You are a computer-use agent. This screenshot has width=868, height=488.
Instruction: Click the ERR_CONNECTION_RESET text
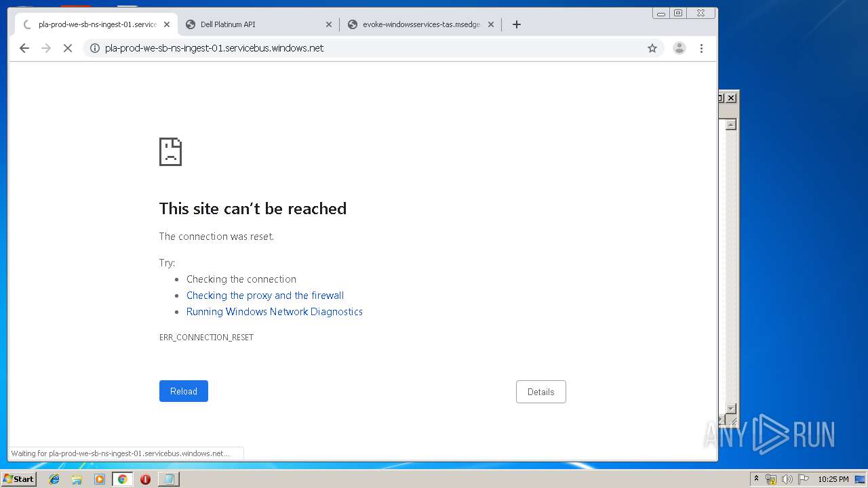(x=206, y=338)
